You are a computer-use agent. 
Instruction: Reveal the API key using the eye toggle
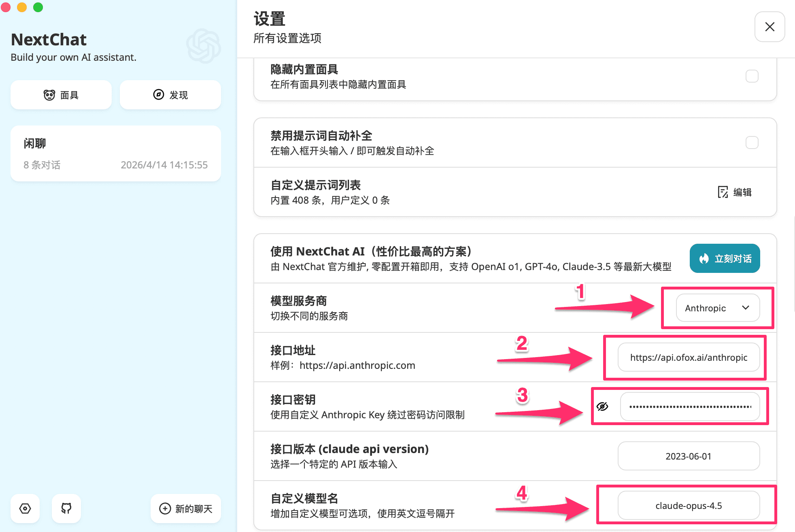click(602, 406)
